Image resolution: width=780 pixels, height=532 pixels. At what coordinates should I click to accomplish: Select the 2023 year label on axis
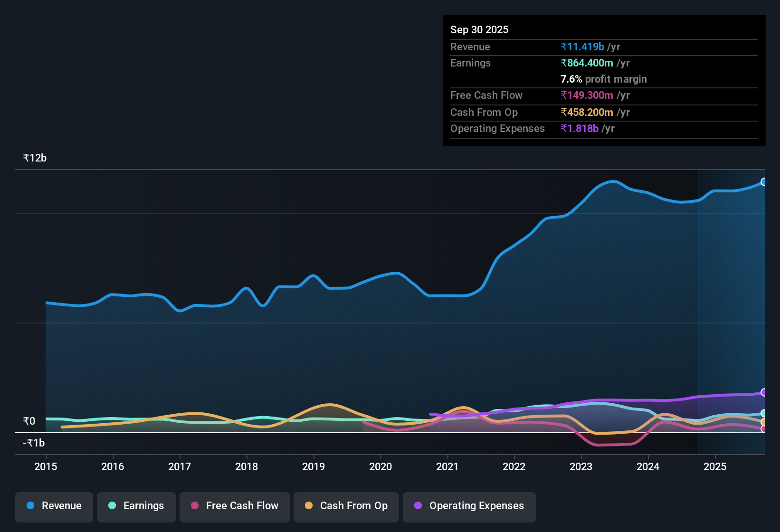pyautogui.click(x=581, y=467)
